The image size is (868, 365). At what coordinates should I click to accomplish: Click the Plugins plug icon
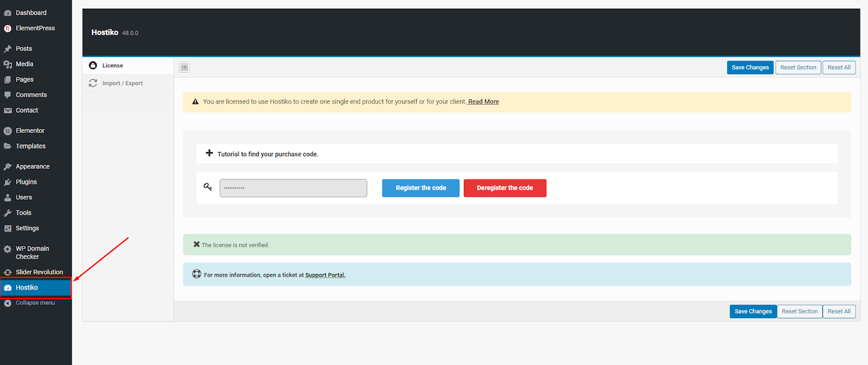(x=8, y=182)
